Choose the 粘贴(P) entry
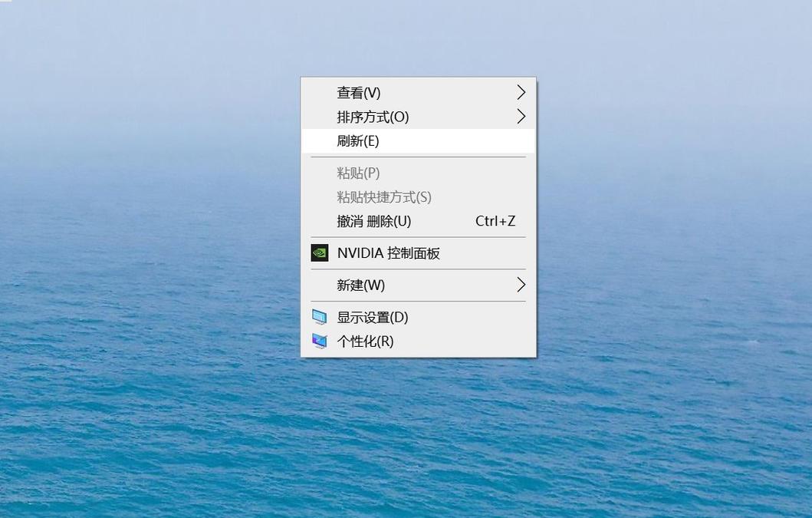This screenshot has width=812, height=518. [x=419, y=173]
